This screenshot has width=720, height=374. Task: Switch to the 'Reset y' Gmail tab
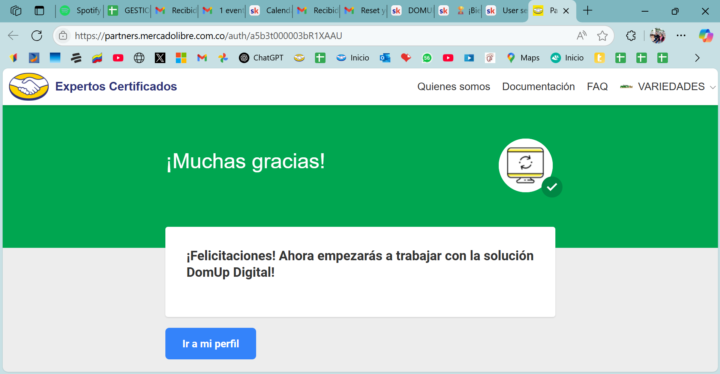365,11
